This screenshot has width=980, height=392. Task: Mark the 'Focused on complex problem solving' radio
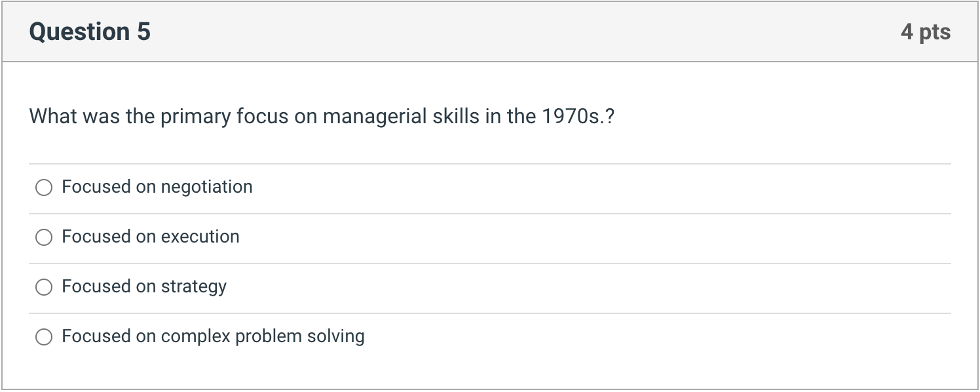click(x=44, y=337)
